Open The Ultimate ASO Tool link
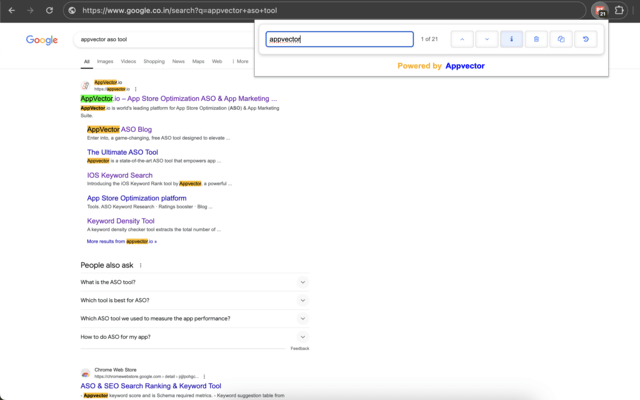 point(122,152)
